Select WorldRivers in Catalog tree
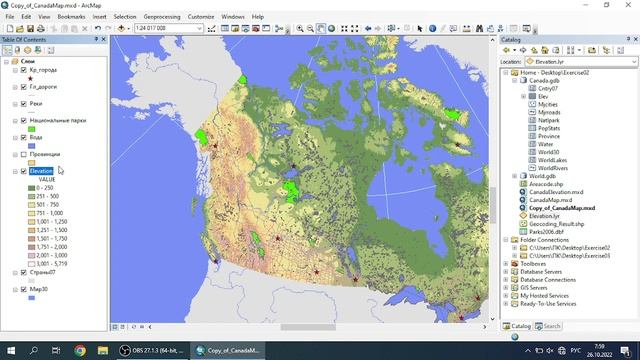The width and height of the screenshot is (640, 360). coord(553,168)
